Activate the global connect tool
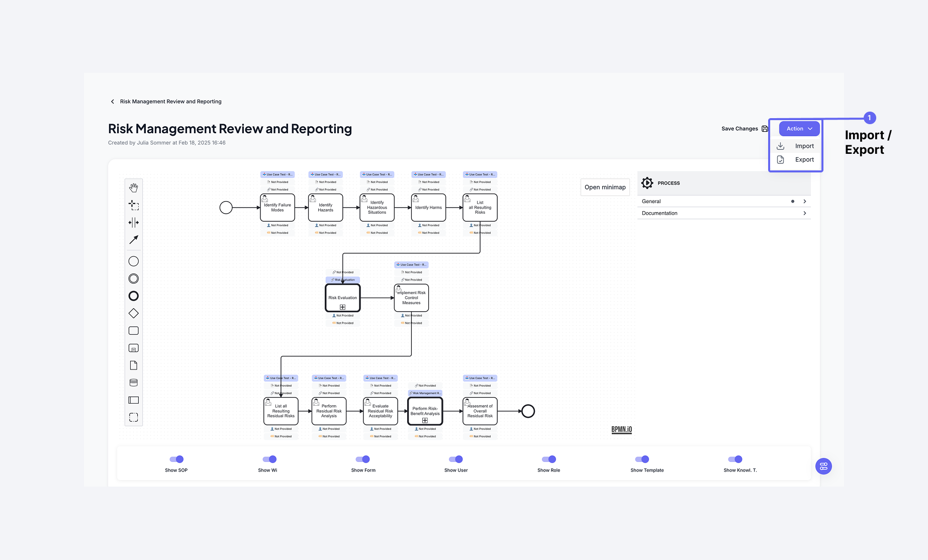This screenshot has height=560, width=928. [134, 240]
